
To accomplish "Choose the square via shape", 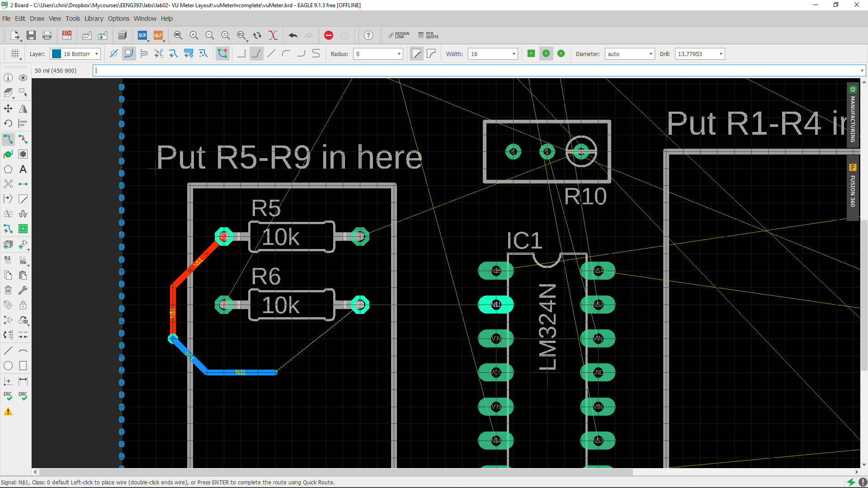I will [x=531, y=54].
